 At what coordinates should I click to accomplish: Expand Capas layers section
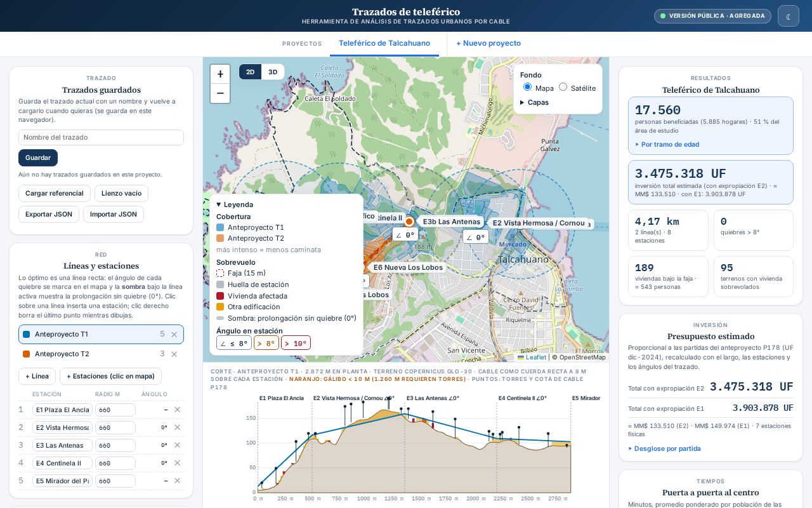[x=534, y=102]
